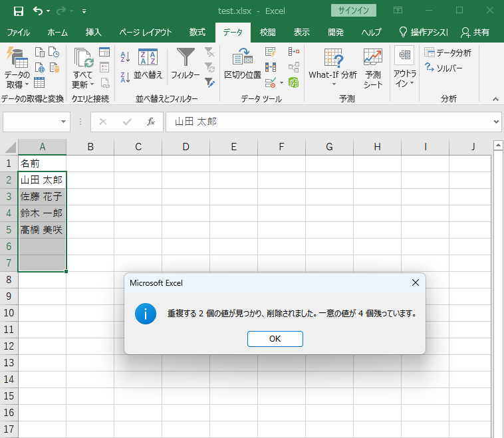Click the Select All corner triangle
The image size is (504, 438).
pyautogui.click(x=10, y=148)
